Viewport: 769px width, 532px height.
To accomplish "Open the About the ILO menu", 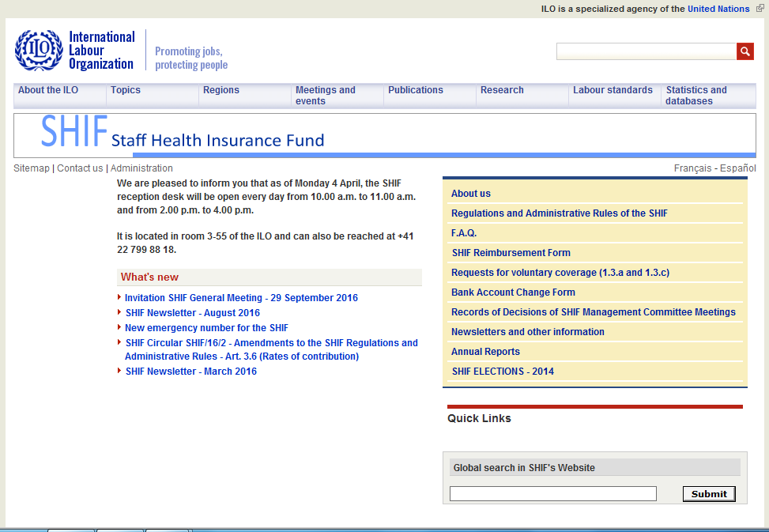I will click(48, 90).
